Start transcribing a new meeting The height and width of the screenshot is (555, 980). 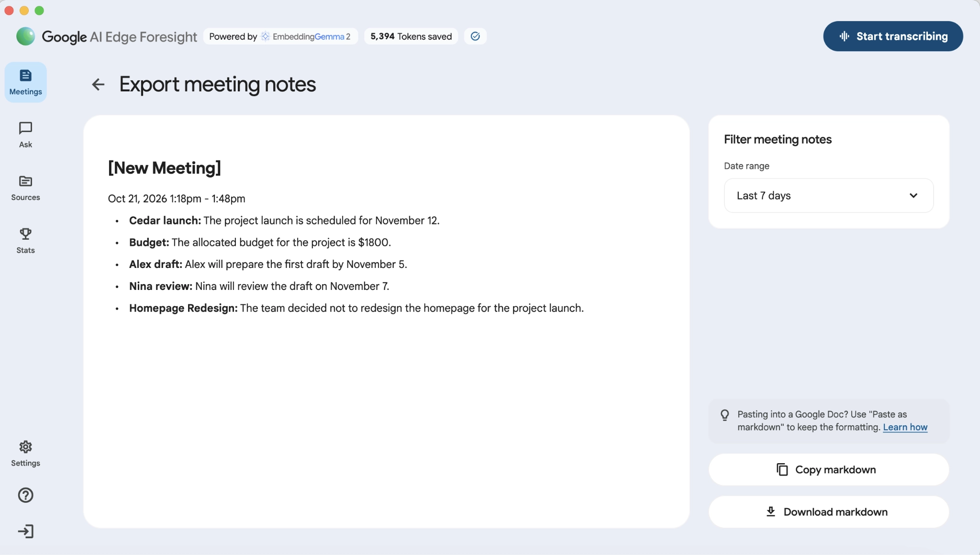pos(893,36)
